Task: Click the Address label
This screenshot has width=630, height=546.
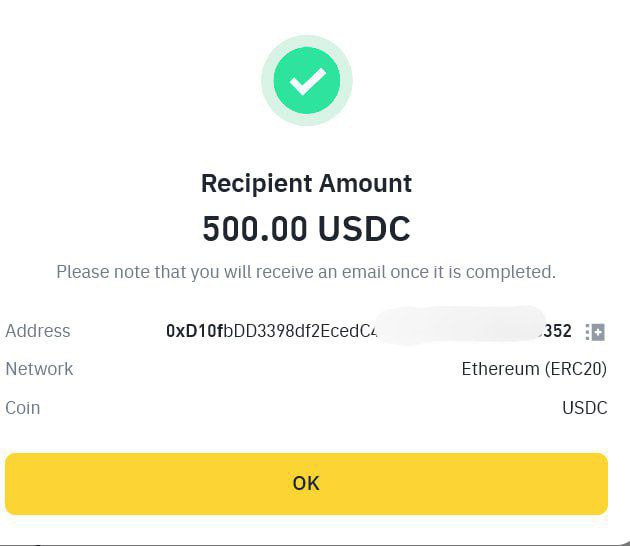Action: coord(38,331)
